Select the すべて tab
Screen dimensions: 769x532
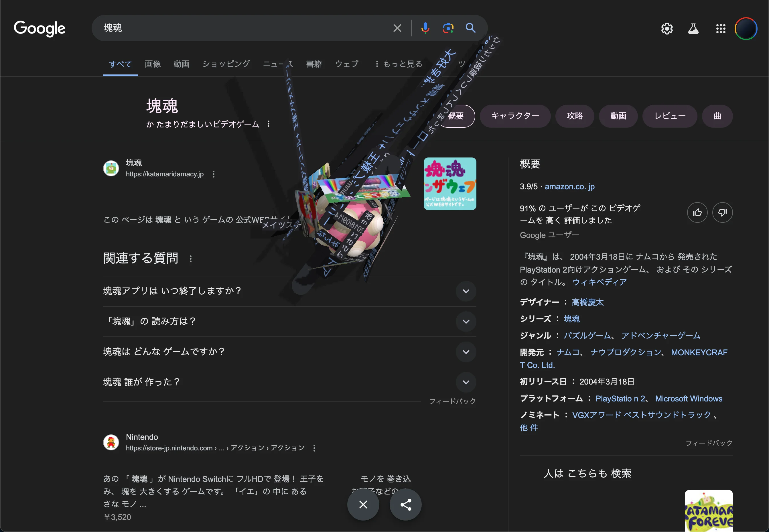(x=120, y=64)
